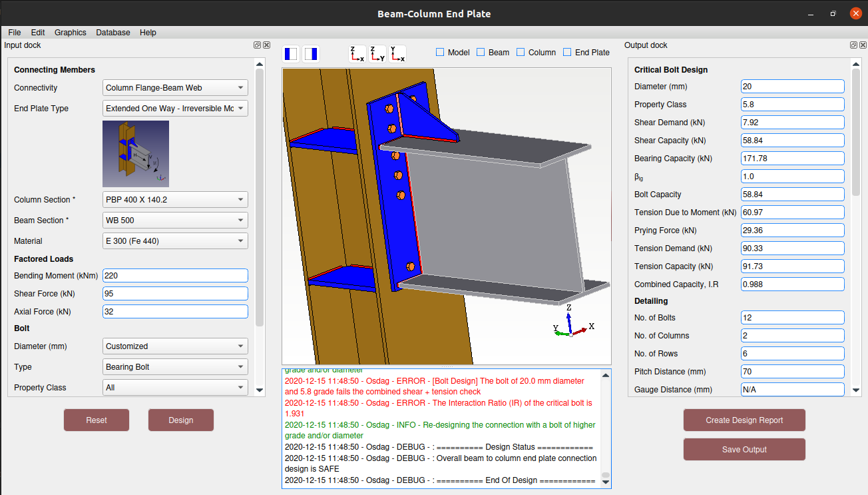Check the End Plate checkbox
868x495 pixels.
568,53
